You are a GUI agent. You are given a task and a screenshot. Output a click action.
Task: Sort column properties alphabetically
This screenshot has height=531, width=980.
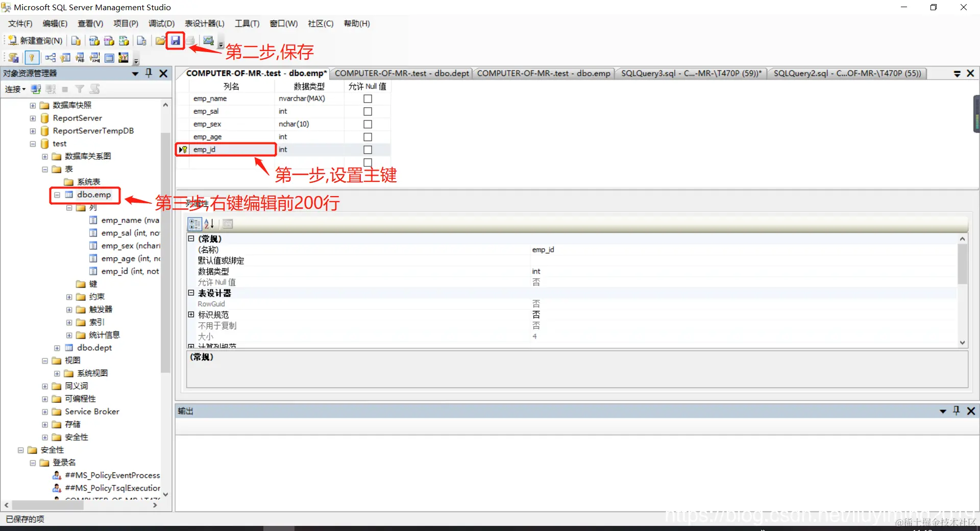209,224
